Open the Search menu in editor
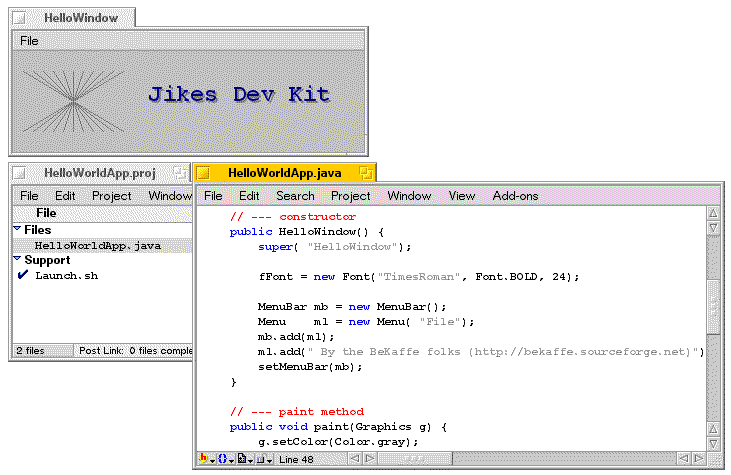Image resolution: width=731 pixels, height=475 pixels. point(295,196)
